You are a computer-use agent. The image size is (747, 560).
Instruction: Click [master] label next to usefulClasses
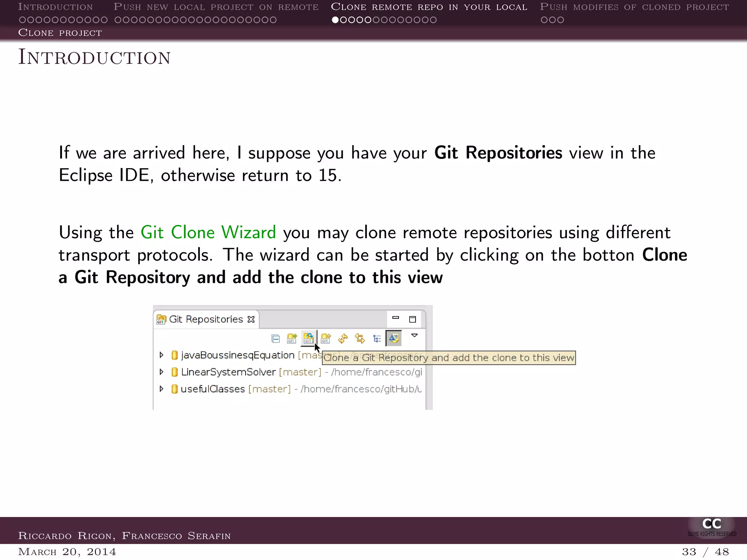coord(270,389)
